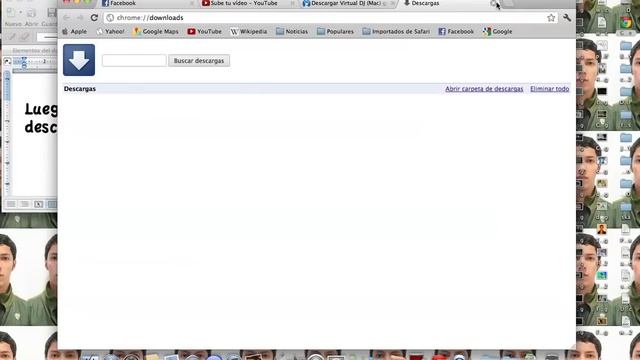Viewport: 640px width, 360px height.
Task: Open the YouTube bookmark
Action: click(x=204, y=31)
